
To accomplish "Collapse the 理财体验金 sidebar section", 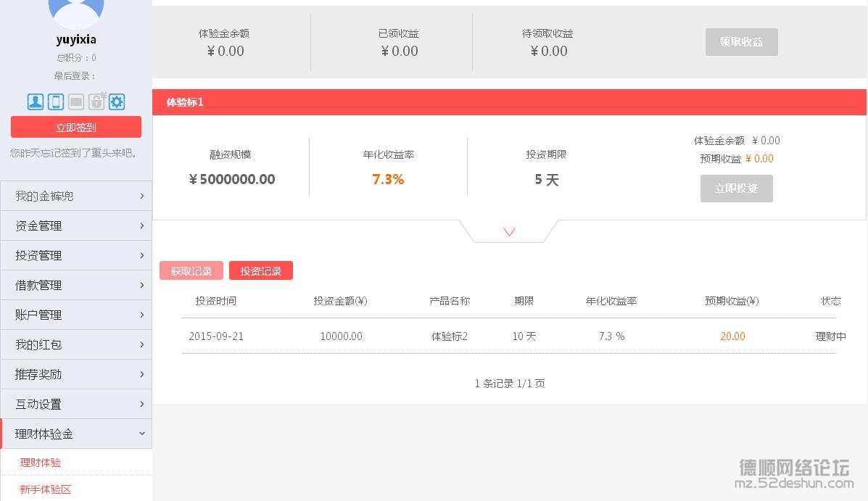I will pyautogui.click(x=76, y=434).
